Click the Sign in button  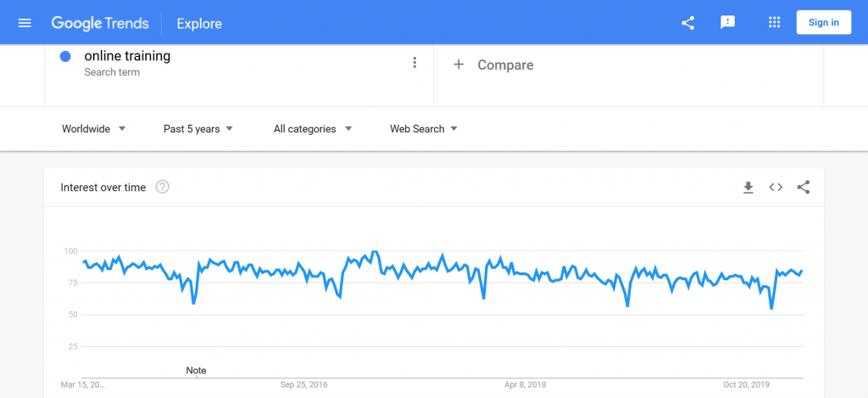pos(824,23)
